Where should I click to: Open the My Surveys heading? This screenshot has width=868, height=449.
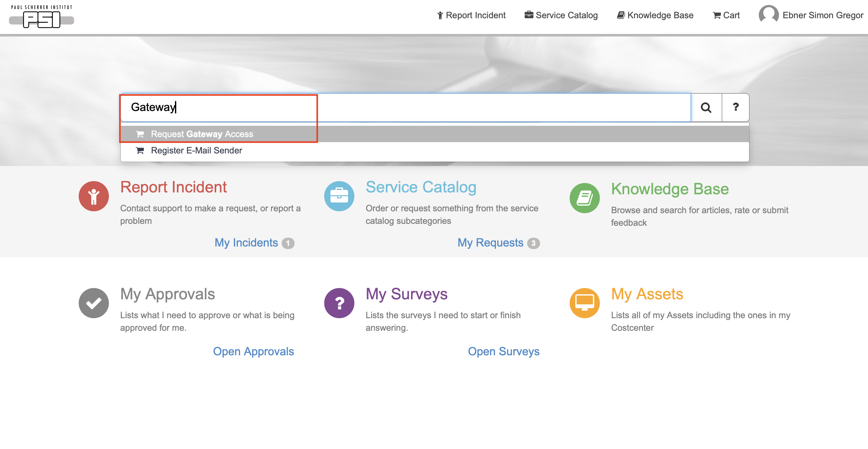tap(407, 294)
